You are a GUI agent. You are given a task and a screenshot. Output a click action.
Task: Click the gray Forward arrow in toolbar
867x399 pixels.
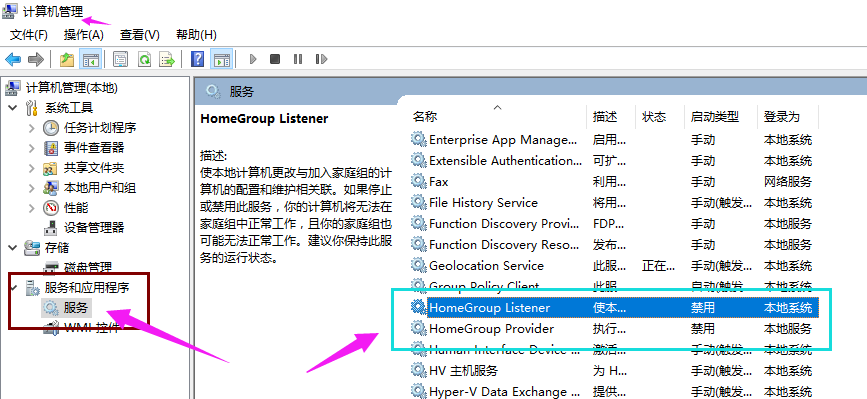[36, 59]
